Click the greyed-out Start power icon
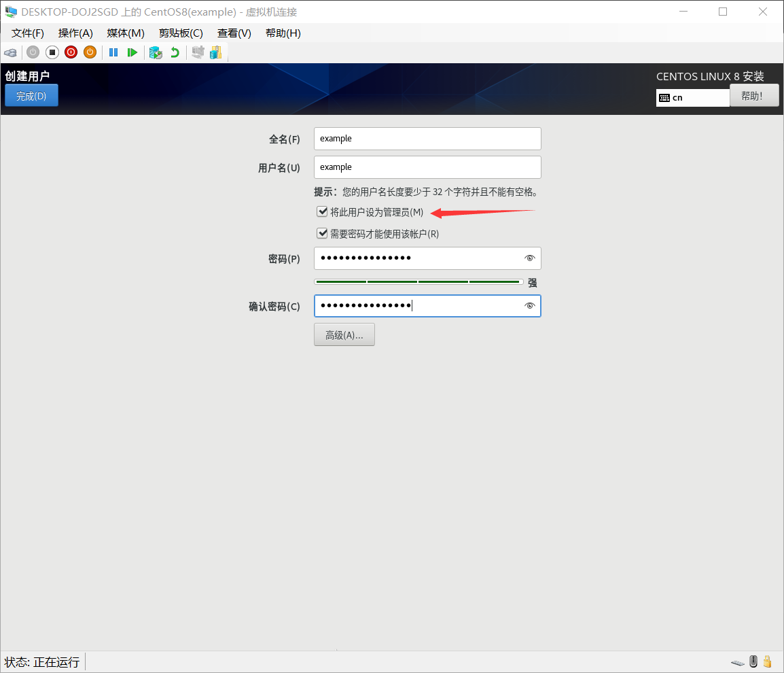Image resolution: width=784 pixels, height=673 pixels. (33, 52)
